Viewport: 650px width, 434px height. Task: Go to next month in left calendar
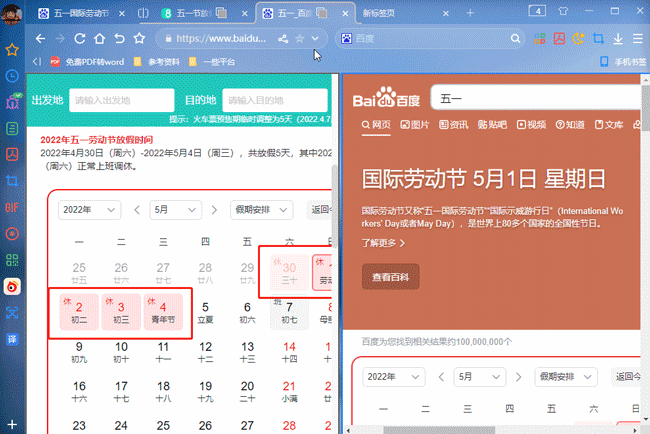click(x=214, y=210)
